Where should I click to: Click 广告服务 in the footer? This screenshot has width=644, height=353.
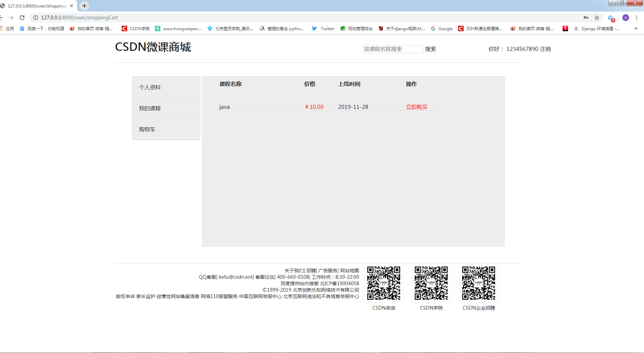coord(328,271)
